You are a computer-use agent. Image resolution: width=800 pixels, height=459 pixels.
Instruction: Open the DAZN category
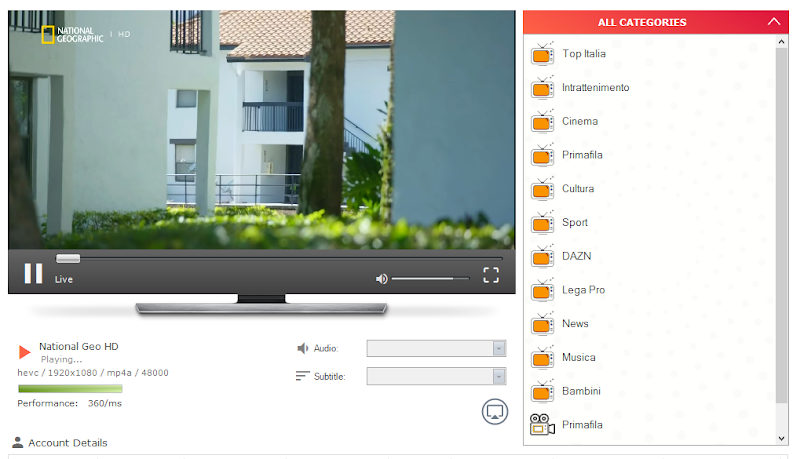[577, 256]
